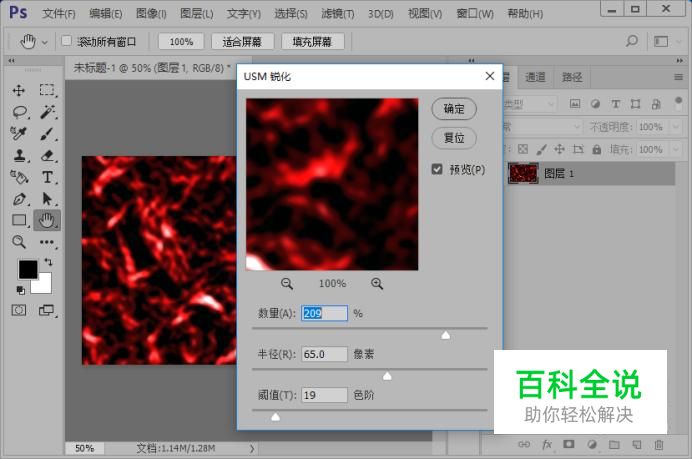Link layers icon in Layers panel
692x459 pixels.
point(524,444)
